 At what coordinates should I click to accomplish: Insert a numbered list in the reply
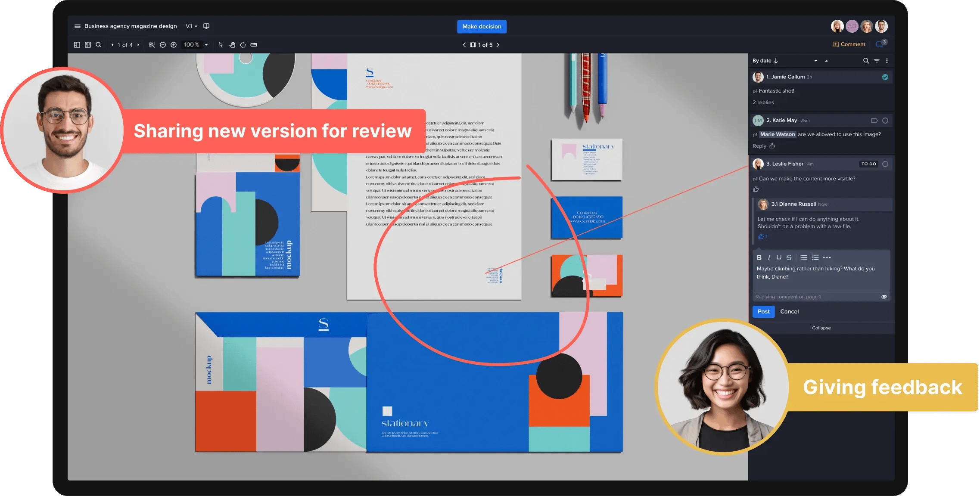[x=815, y=257]
